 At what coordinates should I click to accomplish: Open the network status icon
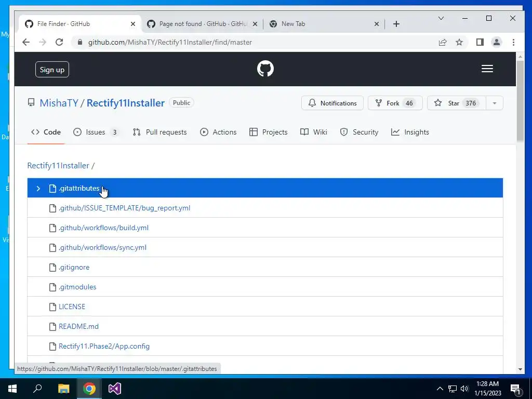pos(453,389)
